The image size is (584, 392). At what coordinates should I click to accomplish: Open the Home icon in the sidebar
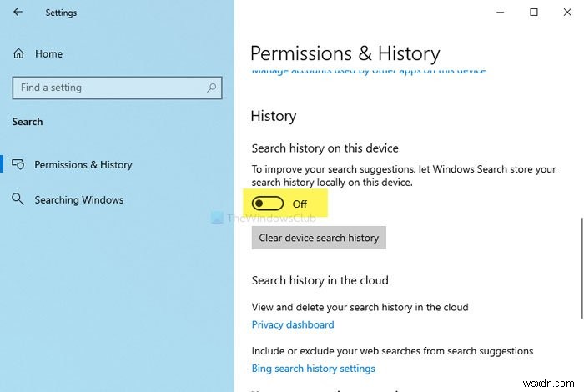pyautogui.click(x=18, y=53)
